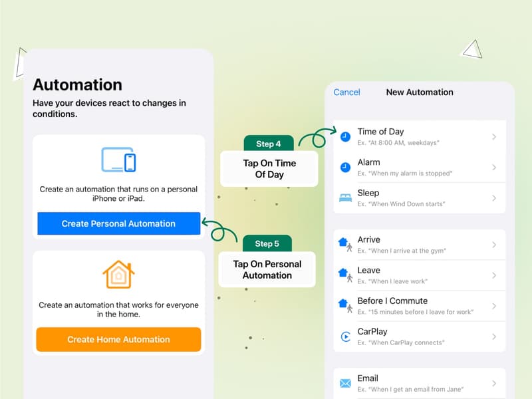
Task: Tap the Email envelope icon
Action: pyautogui.click(x=344, y=382)
